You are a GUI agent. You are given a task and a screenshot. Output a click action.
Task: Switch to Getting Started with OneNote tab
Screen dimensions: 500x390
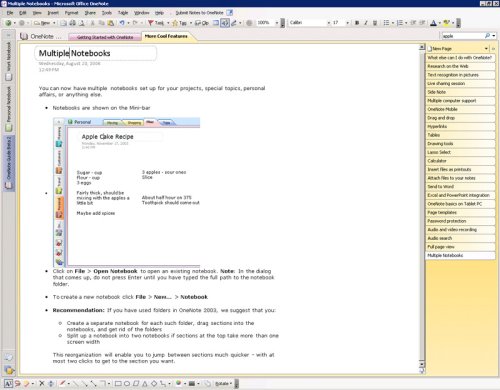pos(105,37)
